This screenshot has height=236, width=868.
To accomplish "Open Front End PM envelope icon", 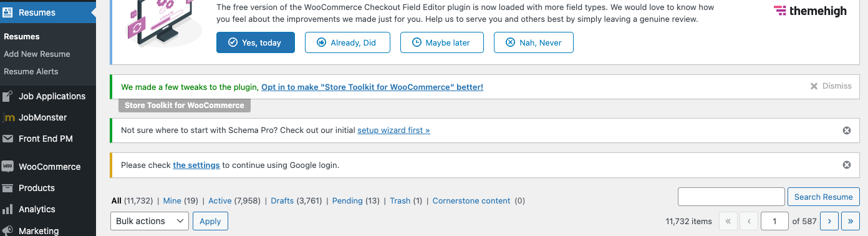I will click(7, 139).
